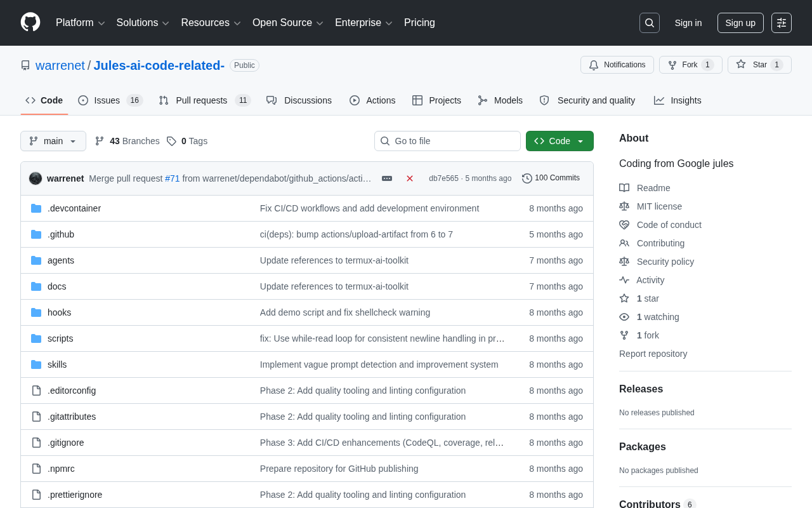Click the Notifications button

tap(617, 65)
